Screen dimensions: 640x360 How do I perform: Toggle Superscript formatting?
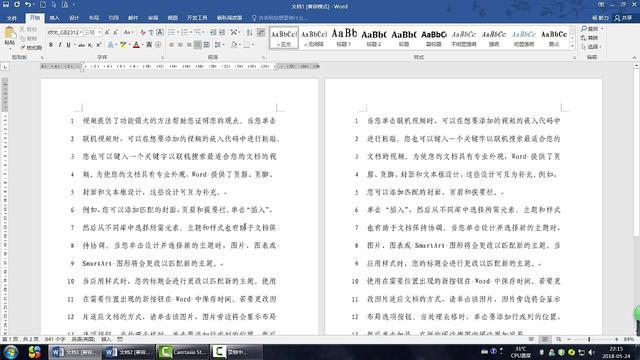[x=98, y=45]
